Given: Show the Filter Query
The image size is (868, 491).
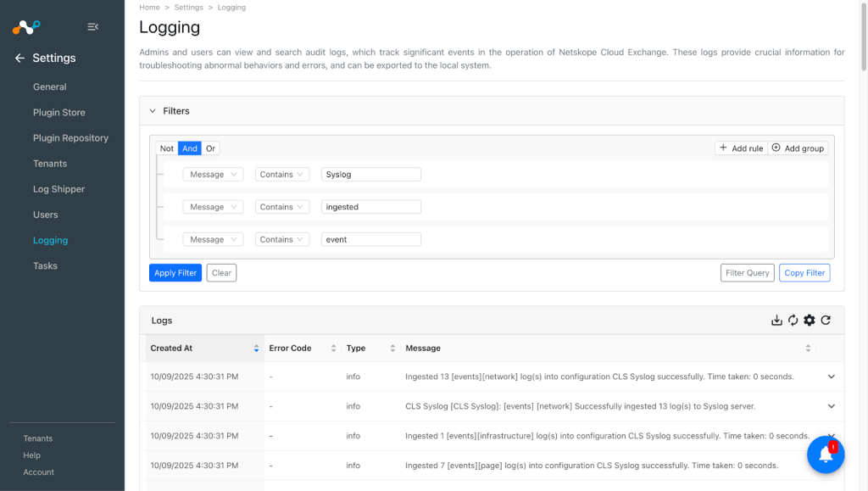Looking at the screenshot, I should 748,273.
